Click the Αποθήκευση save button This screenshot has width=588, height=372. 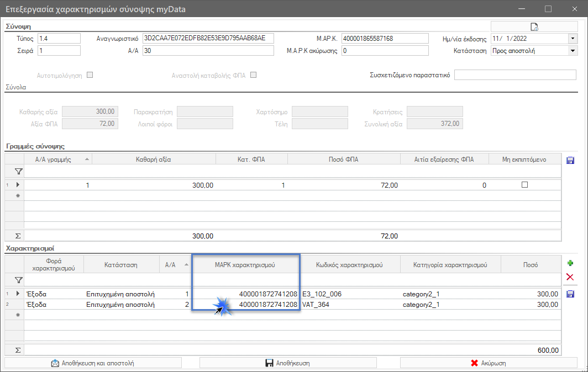288,363
